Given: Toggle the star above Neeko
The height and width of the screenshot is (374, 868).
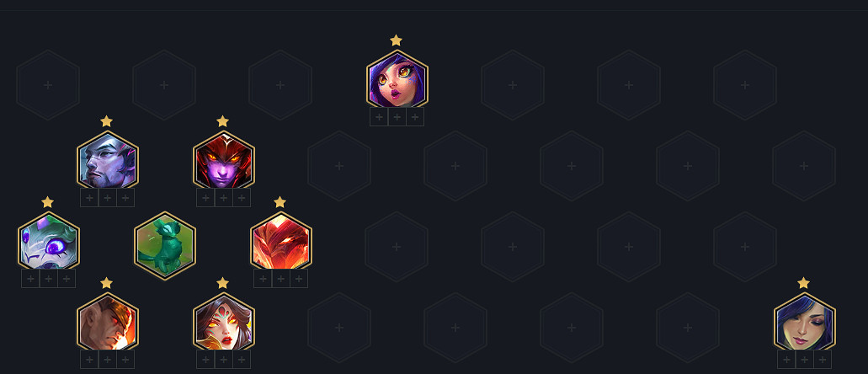Looking at the screenshot, I should 396,40.
